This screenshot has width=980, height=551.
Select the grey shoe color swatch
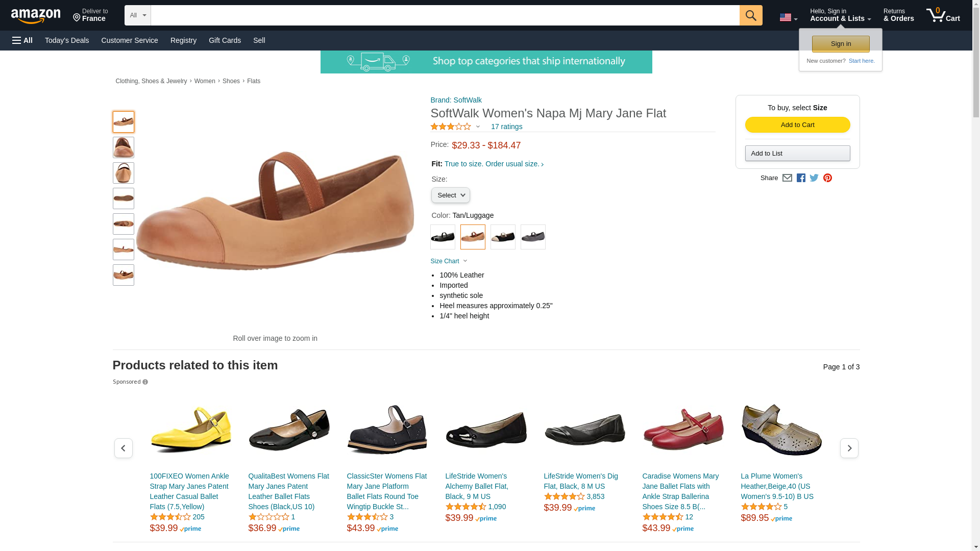pos(533,237)
